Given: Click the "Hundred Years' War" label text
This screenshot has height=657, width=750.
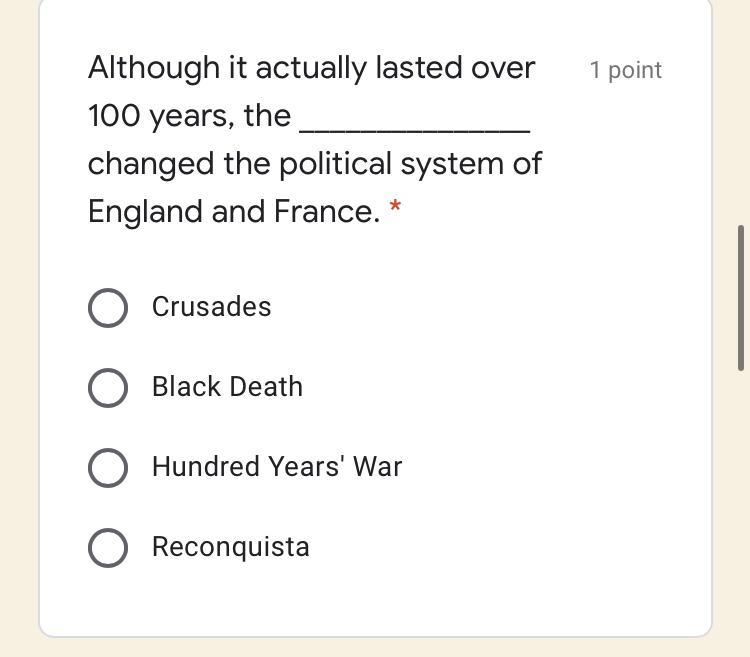Looking at the screenshot, I should [277, 467].
